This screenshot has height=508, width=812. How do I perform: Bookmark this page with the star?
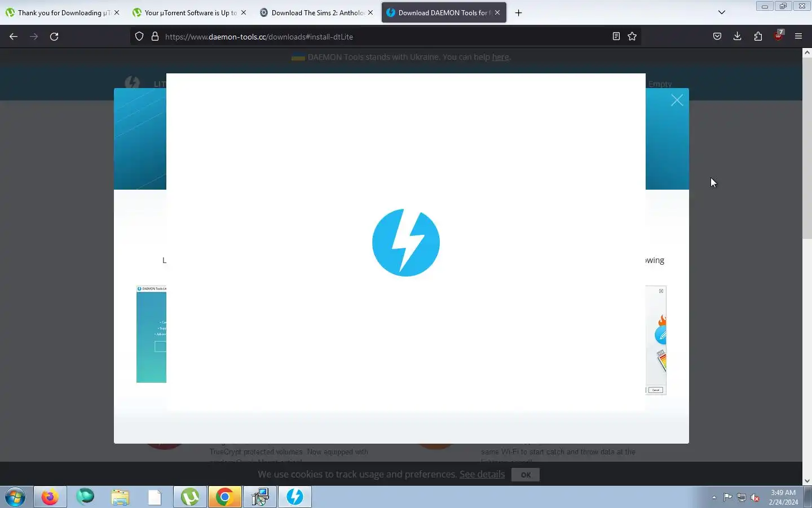632,36
